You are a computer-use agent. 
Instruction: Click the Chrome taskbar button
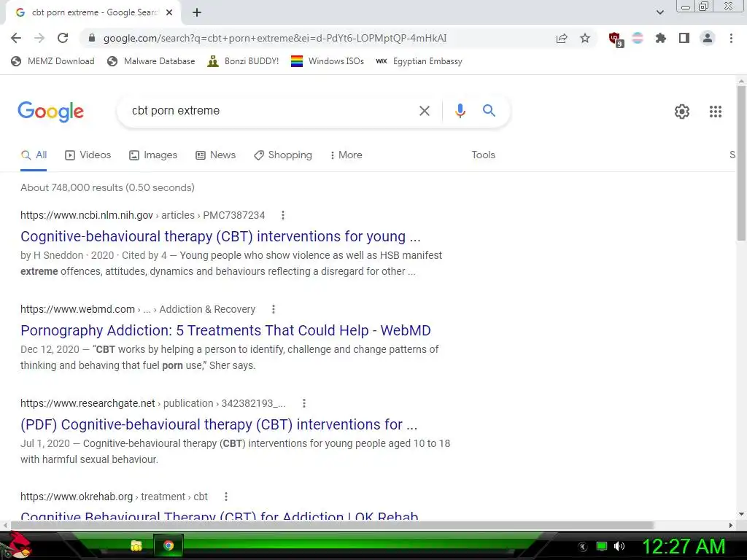pos(169,545)
